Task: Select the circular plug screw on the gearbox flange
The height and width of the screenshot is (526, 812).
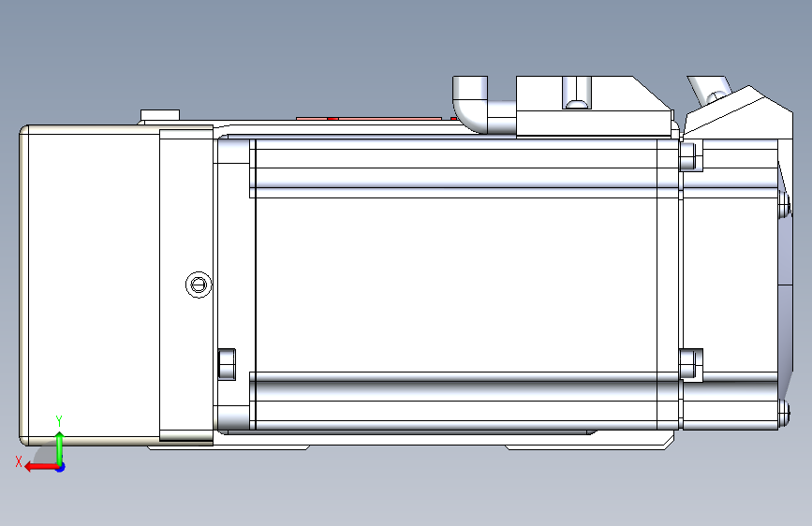Action: [x=199, y=285]
